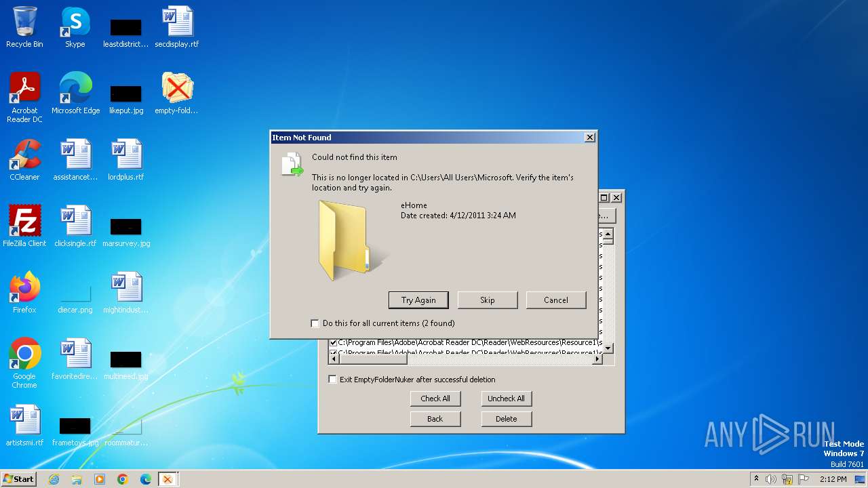Click the horizontal scrollbar thumb
This screenshot has height=488, width=868.
coord(372,359)
